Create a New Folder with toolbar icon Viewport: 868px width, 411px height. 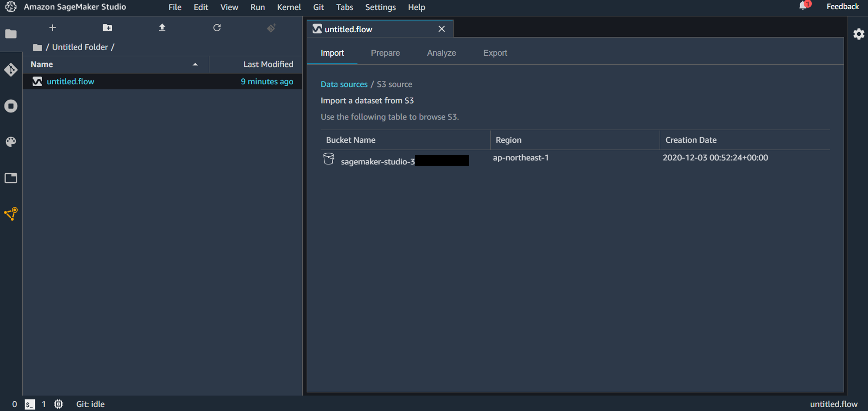pyautogui.click(x=107, y=28)
